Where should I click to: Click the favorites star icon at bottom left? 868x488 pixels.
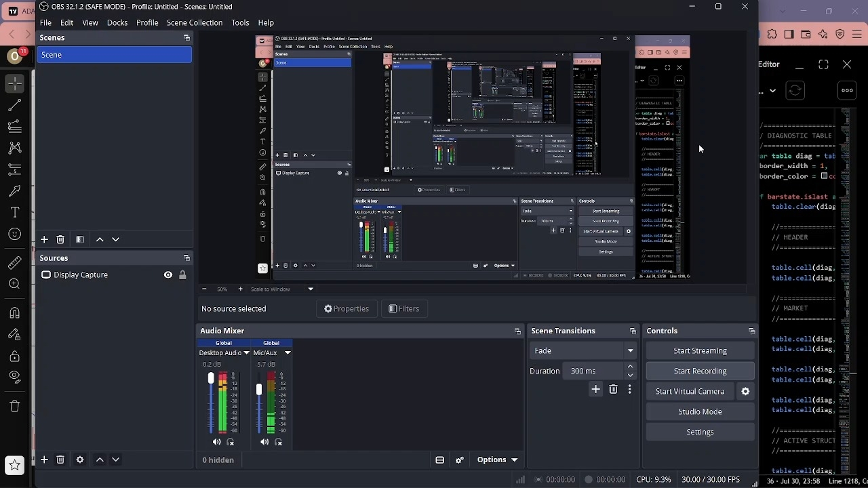pos(15,466)
